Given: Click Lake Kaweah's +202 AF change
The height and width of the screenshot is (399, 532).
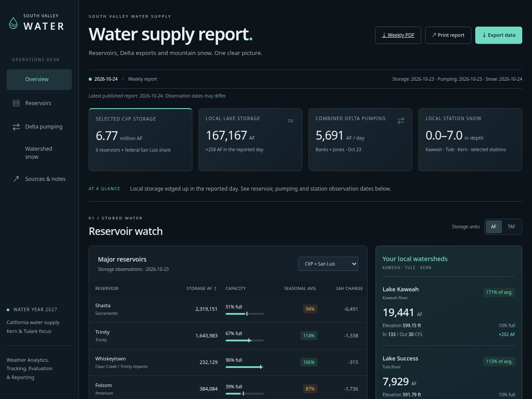Looking at the screenshot, I should coord(507,334).
